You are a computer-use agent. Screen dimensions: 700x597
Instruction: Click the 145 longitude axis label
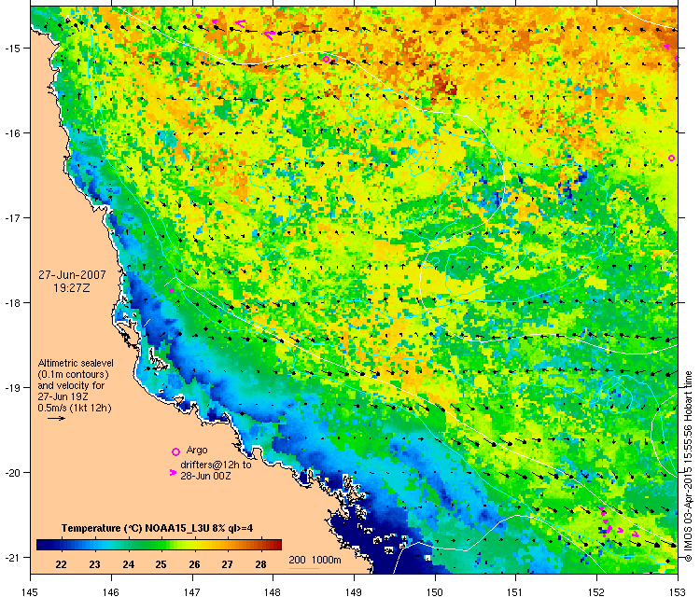(x=30, y=591)
